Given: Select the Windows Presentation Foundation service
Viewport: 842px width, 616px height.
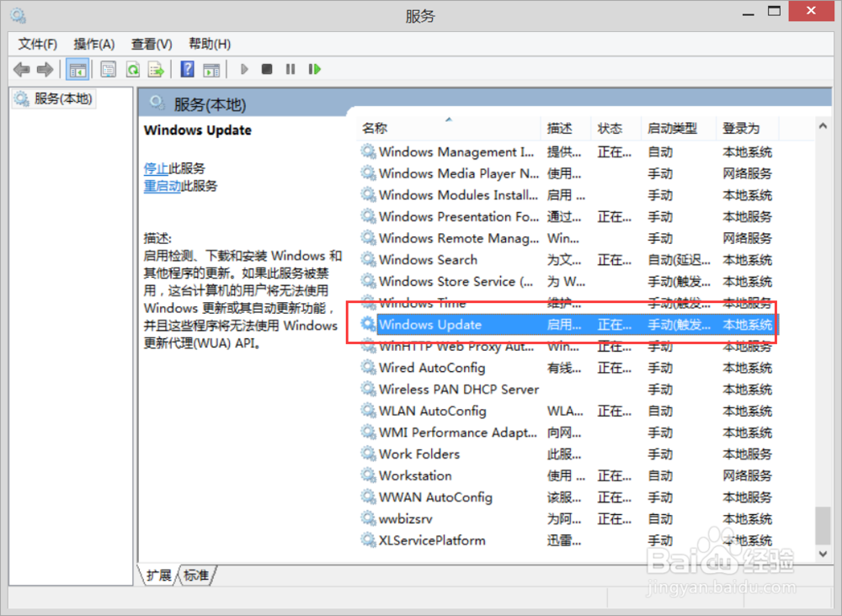Looking at the screenshot, I should (x=568, y=217).
